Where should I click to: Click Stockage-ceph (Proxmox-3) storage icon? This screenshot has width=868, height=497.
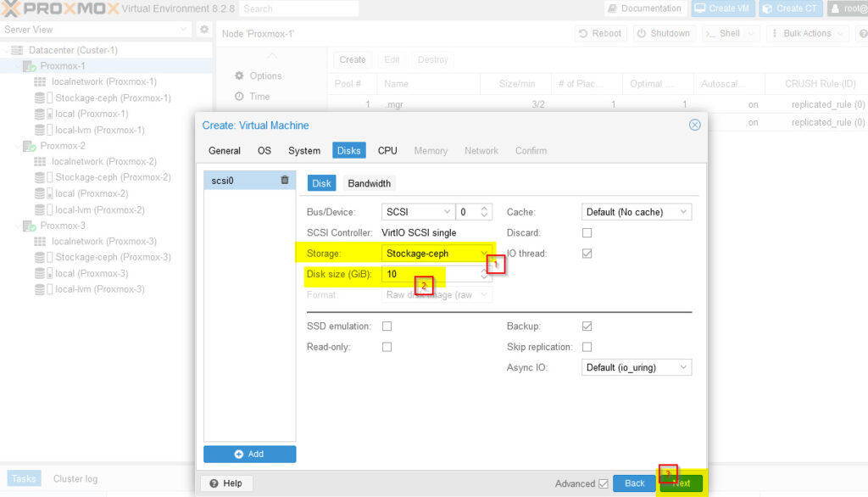point(44,258)
